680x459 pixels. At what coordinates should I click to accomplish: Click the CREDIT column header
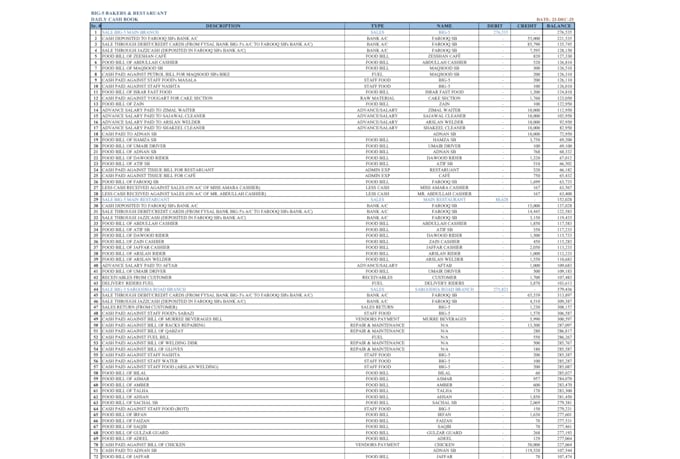click(526, 26)
